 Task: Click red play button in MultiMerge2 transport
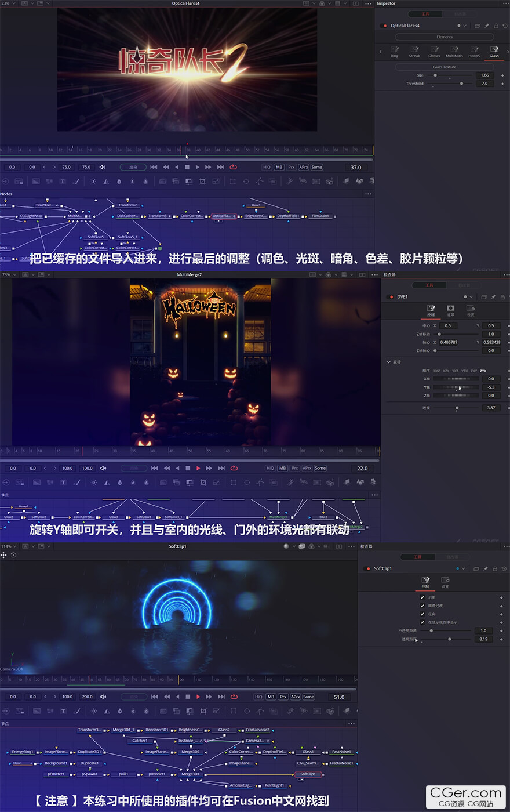point(198,468)
